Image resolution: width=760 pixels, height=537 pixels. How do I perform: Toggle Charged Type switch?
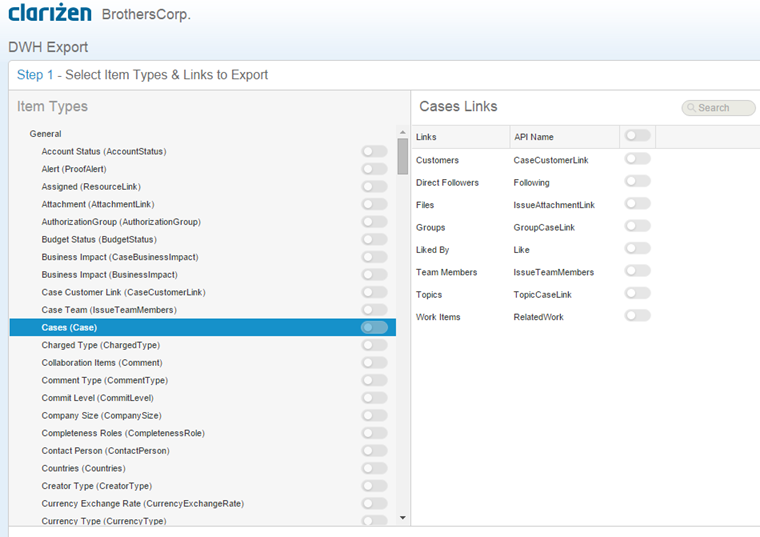coord(374,345)
